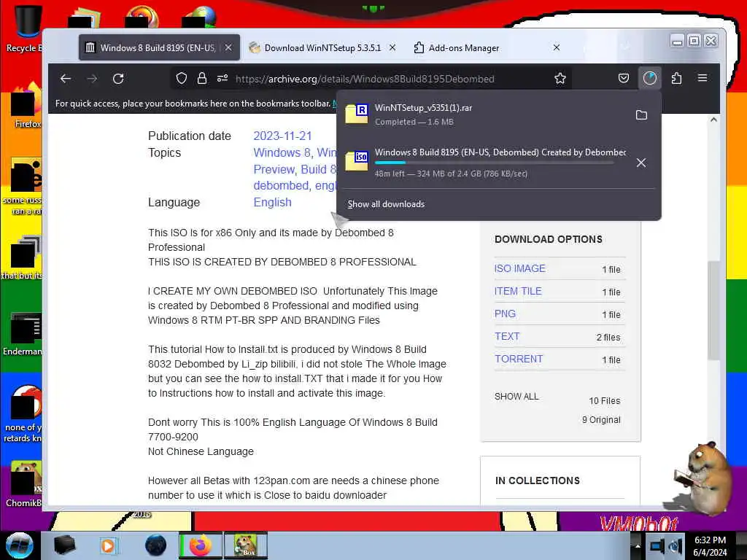Open the black box taskbar icon
Viewport: 747px width, 560px height.
[x=64, y=545]
